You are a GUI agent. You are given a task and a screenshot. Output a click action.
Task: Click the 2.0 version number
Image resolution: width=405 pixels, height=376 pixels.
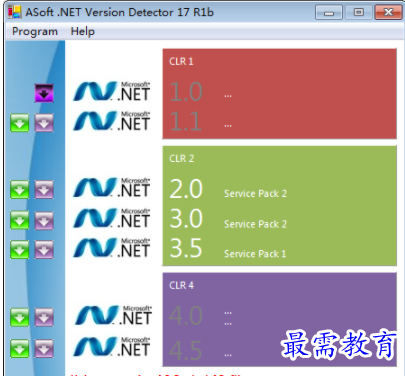pos(186,189)
